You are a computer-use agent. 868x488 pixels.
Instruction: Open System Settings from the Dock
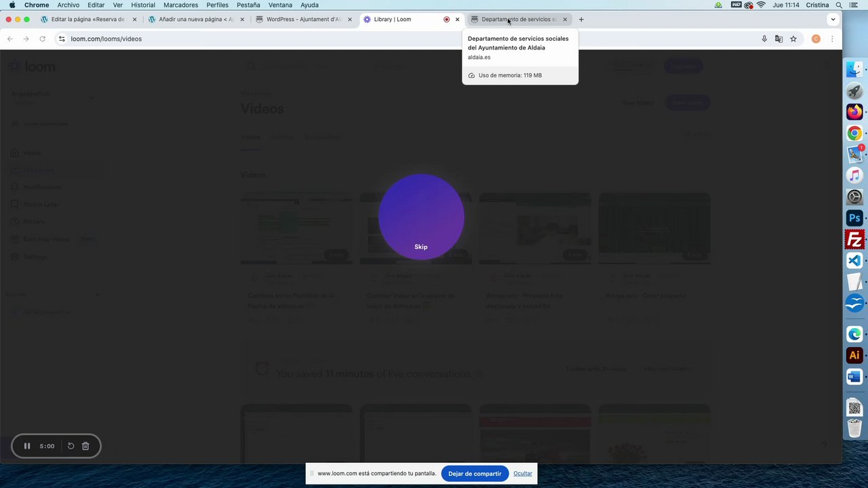point(854,197)
